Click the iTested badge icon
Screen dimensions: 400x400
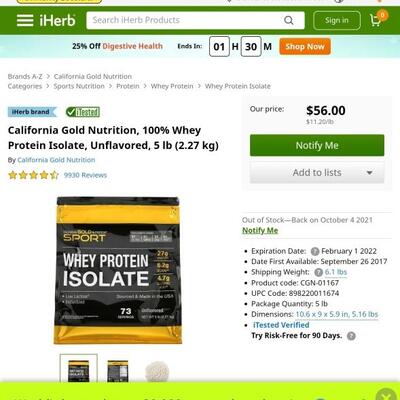click(83, 112)
